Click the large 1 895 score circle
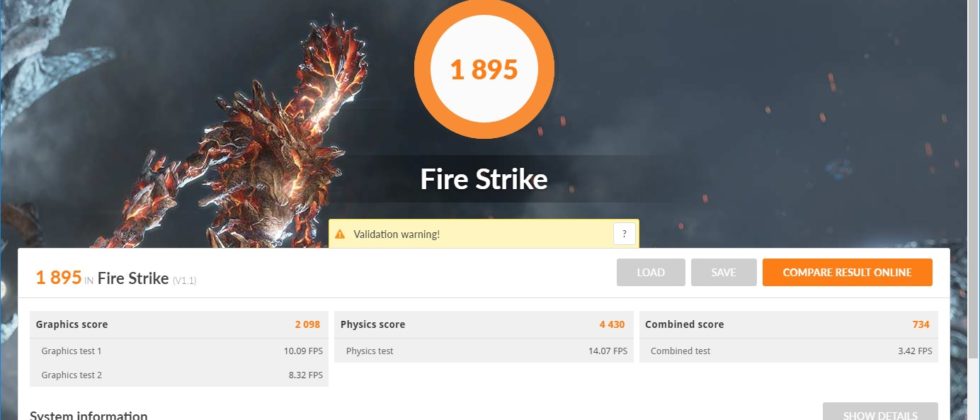This screenshot has height=420, width=980. pyautogui.click(x=484, y=69)
